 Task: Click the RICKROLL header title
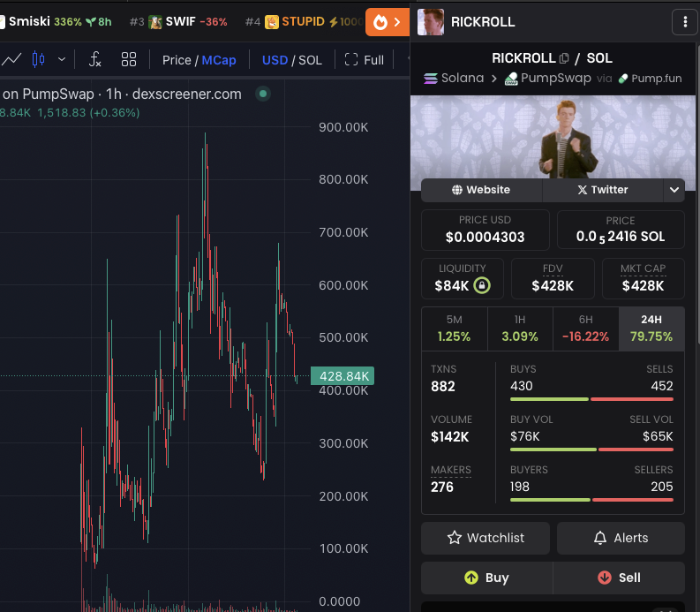[x=483, y=22]
